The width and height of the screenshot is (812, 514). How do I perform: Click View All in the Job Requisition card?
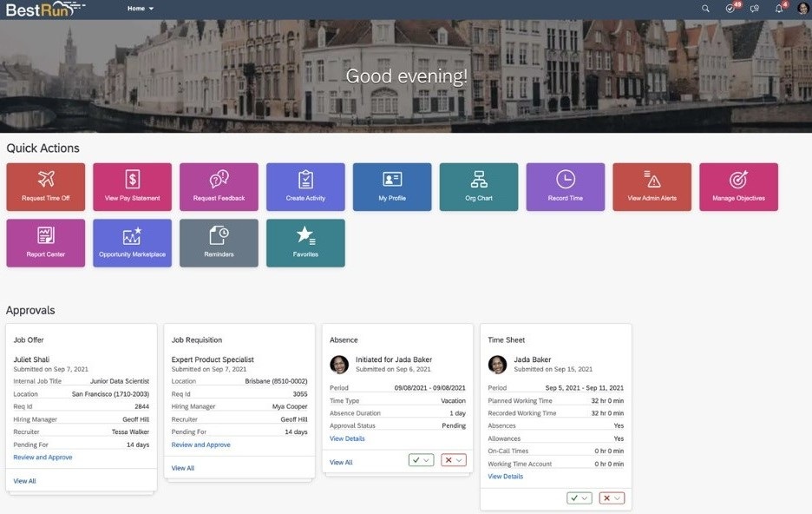(x=183, y=468)
